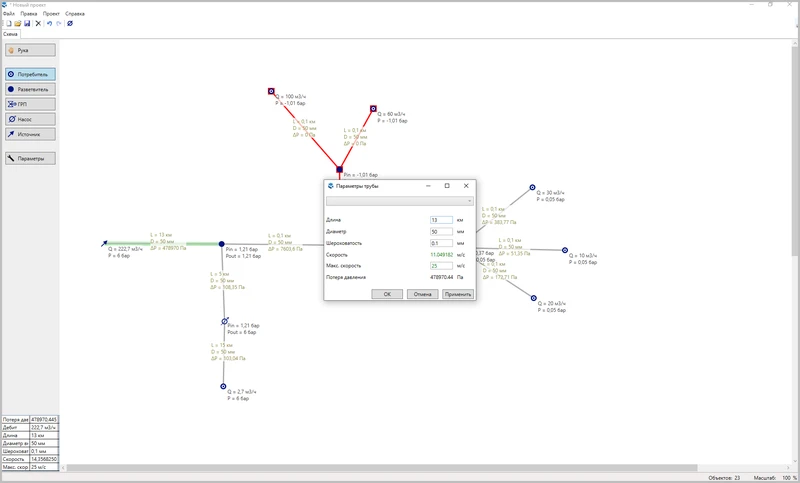This screenshot has width=800, height=483.
Task: Select the Рука hand tool
Action: [x=29, y=49]
